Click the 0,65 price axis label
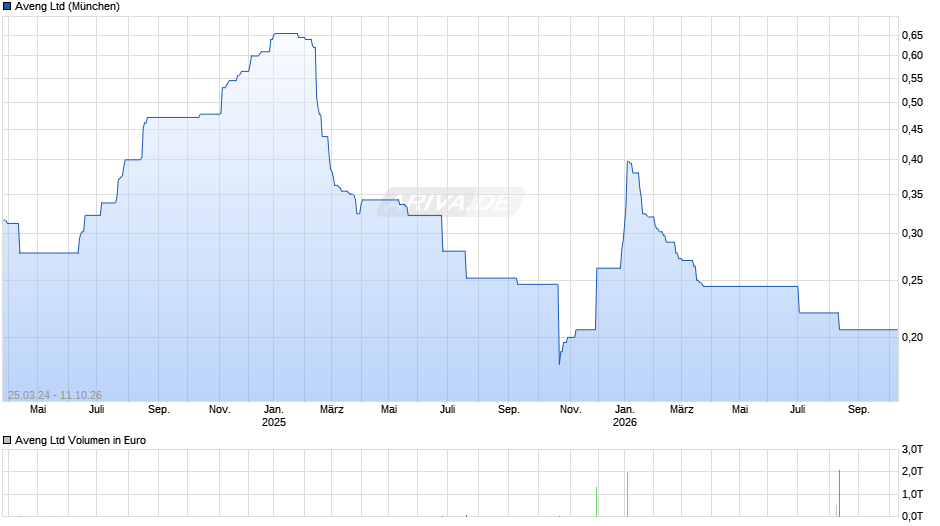 click(x=912, y=36)
